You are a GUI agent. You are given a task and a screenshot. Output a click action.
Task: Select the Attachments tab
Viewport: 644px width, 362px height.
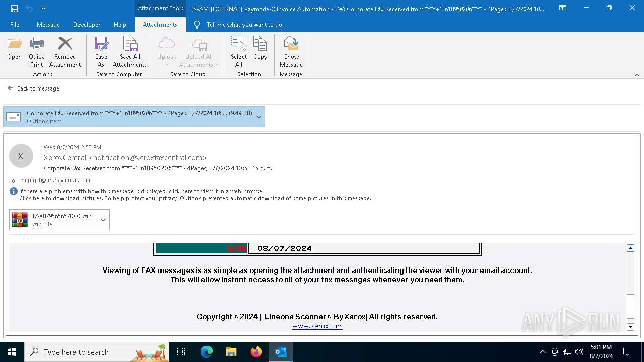click(x=160, y=25)
